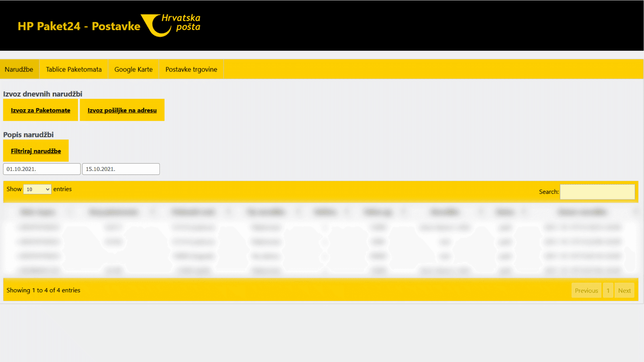Expand the Show entries dropdown
This screenshot has width=644, height=362.
coord(37,189)
